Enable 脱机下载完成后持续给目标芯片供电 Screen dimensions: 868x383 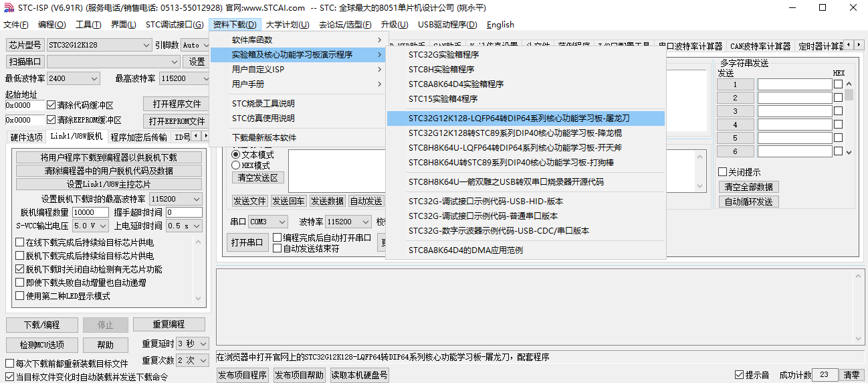(x=84, y=256)
